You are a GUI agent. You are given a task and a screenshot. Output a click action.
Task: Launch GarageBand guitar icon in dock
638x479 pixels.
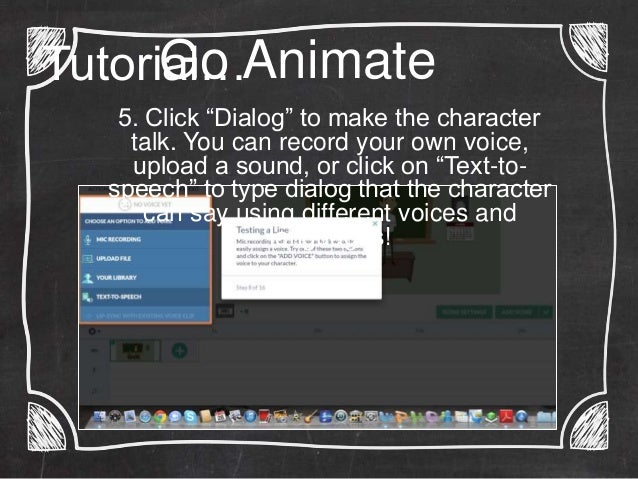click(311, 416)
